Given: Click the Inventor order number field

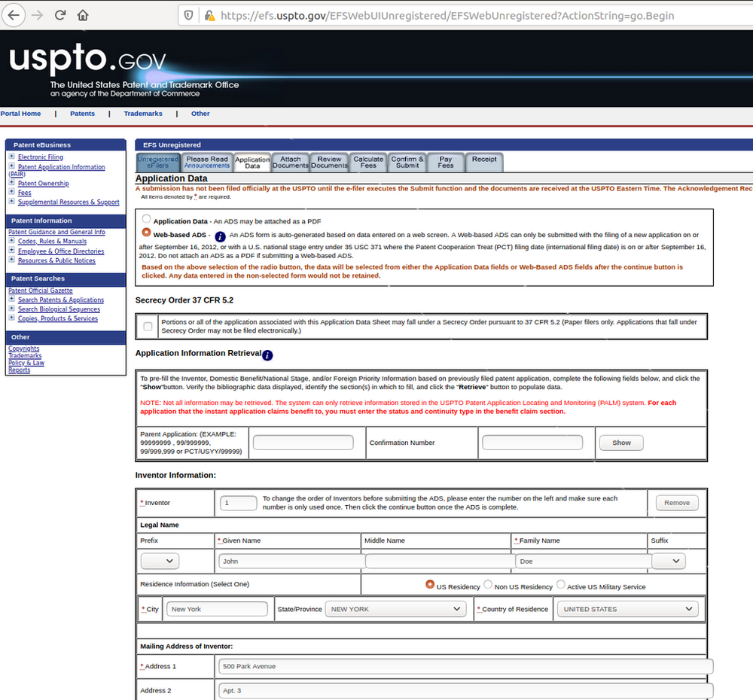Looking at the screenshot, I should pyautogui.click(x=238, y=503).
